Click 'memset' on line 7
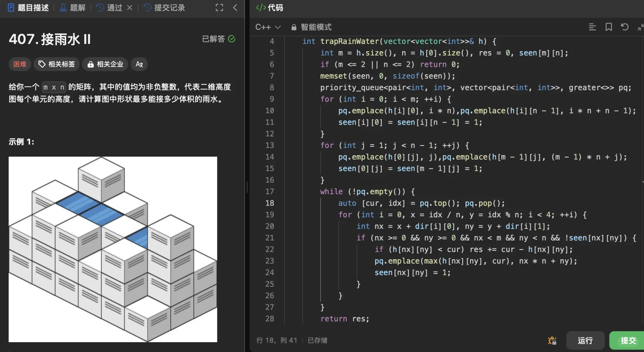This screenshot has height=352, width=644. tap(334, 76)
